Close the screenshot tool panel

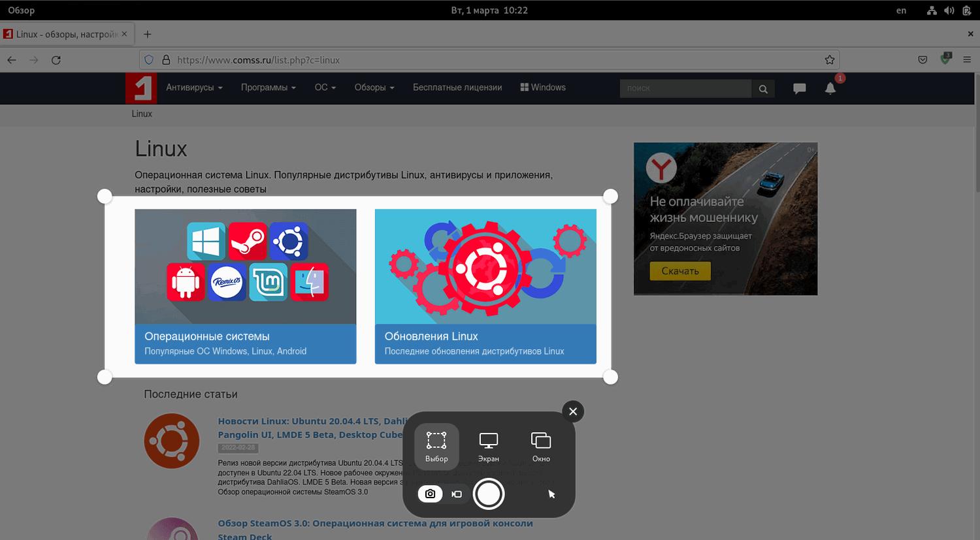(573, 411)
